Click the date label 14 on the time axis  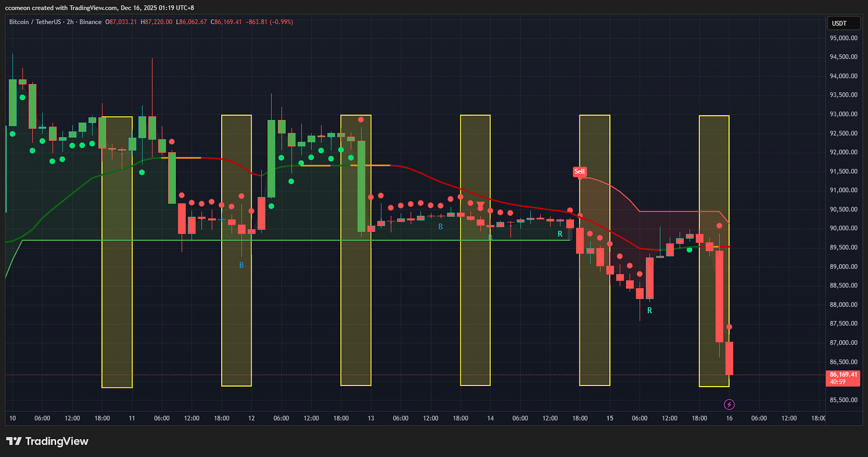click(x=490, y=419)
